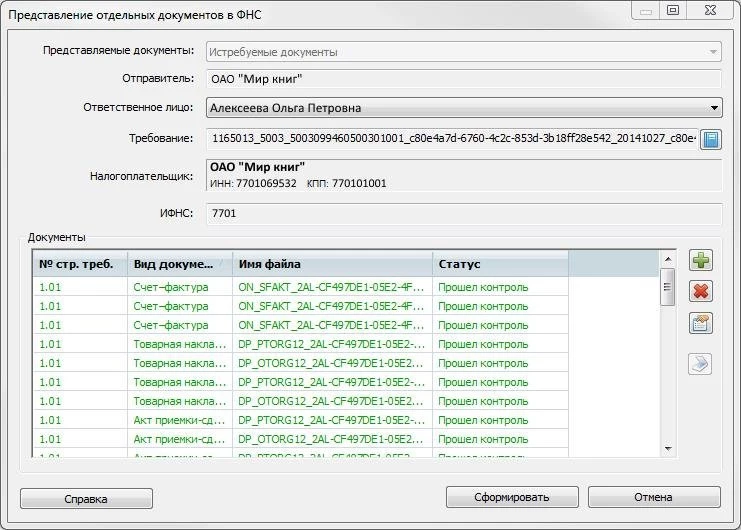Click the edit document properties icon
741x530 pixels.
coord(701,323)
